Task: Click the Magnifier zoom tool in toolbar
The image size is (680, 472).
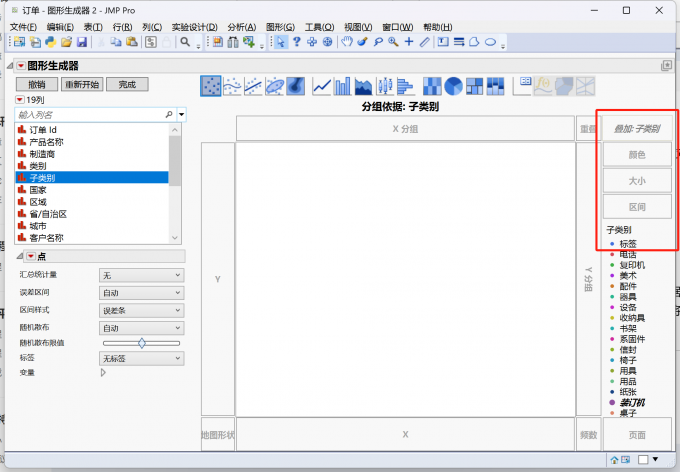Action: pos(394,42)
